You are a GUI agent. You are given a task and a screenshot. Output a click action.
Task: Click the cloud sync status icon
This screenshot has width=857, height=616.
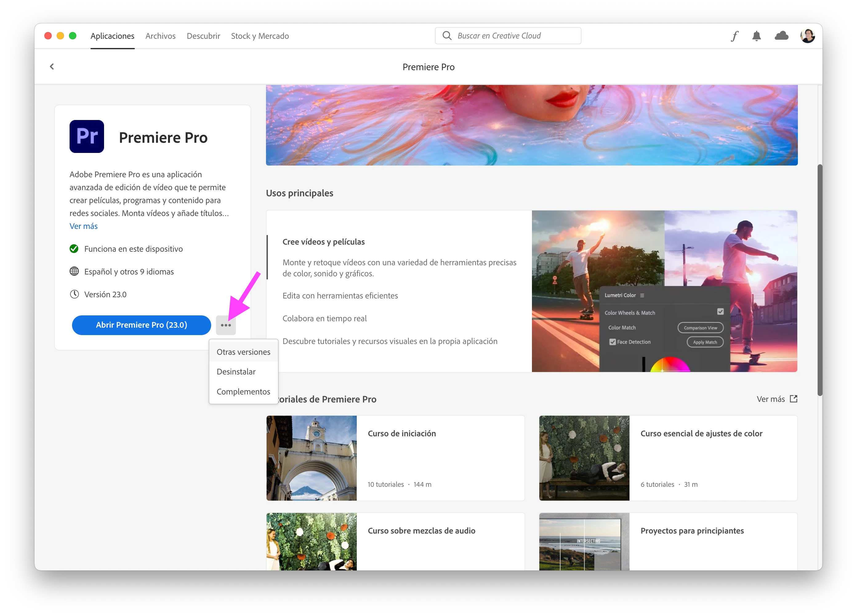[x=781, y=36]
